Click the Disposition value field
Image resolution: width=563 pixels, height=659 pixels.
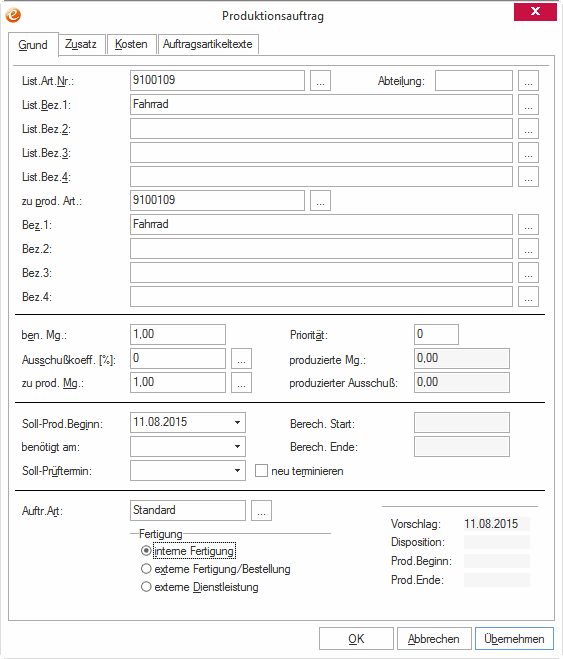click(x=497, y=542)
